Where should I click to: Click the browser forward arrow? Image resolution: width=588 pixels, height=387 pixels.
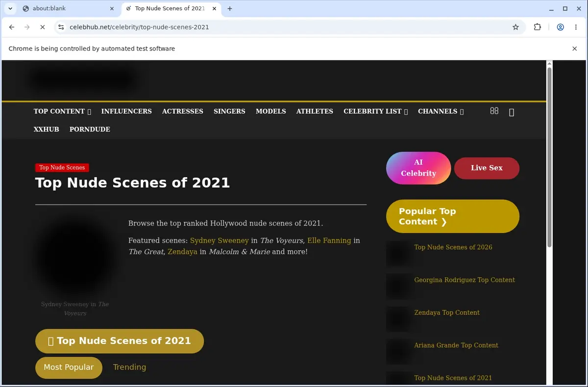(27, 27)
